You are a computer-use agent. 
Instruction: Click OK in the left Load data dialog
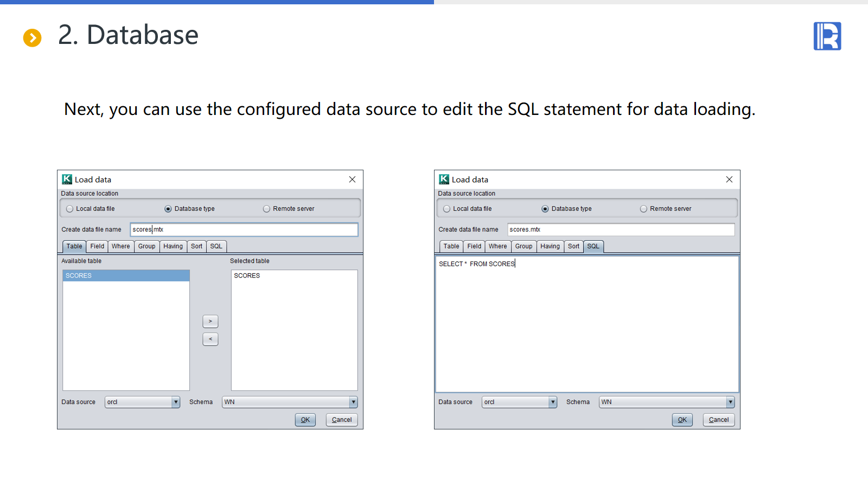[x=305, y=420]
